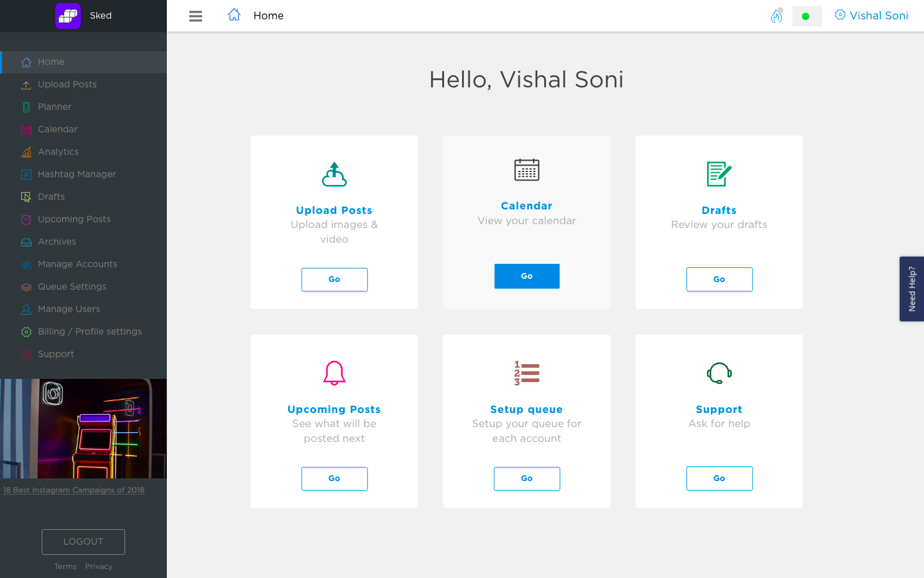Open the 18 Best Instagram Campaigns link

(x=74, y=490)
